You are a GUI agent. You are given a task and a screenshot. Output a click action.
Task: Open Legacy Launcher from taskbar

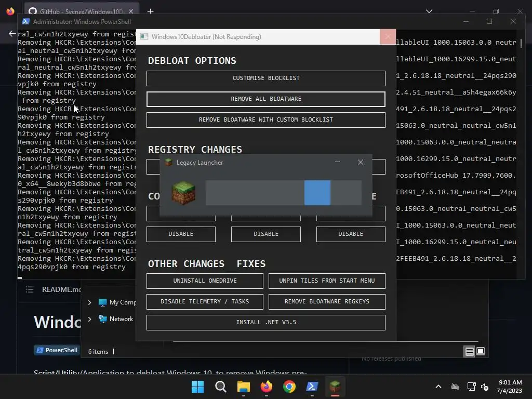click(x=335, y=387)
